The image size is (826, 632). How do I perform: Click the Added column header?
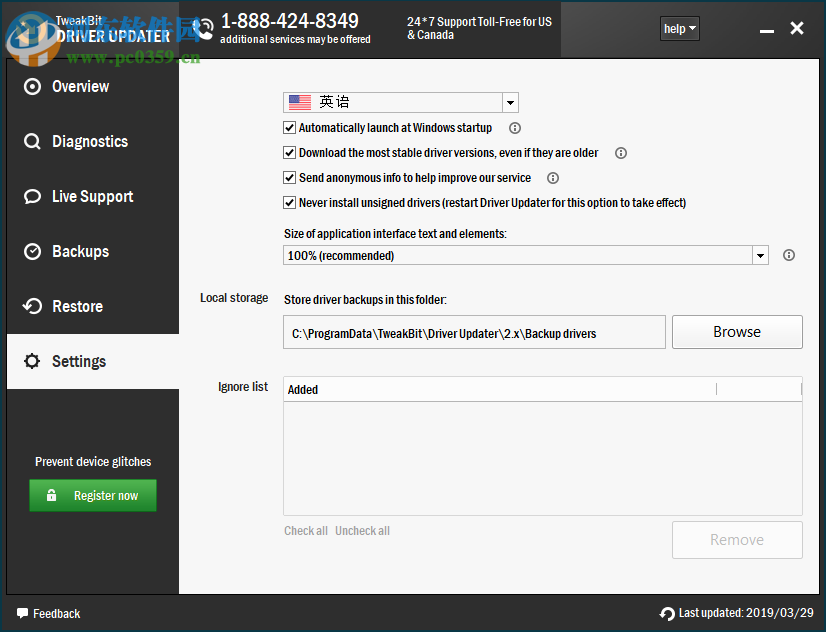303,389
